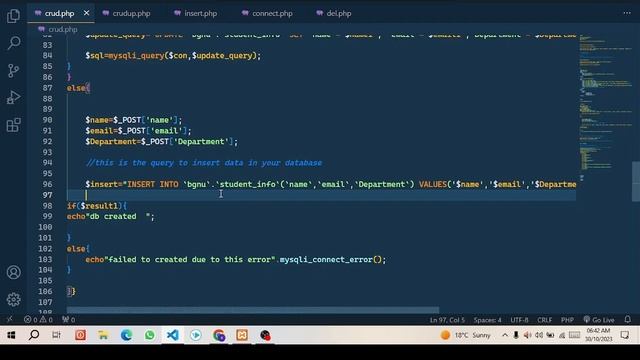Screen dimensions: 640x360
Task: Switch to the del.php tab
Action: click(x=338, y=13)
